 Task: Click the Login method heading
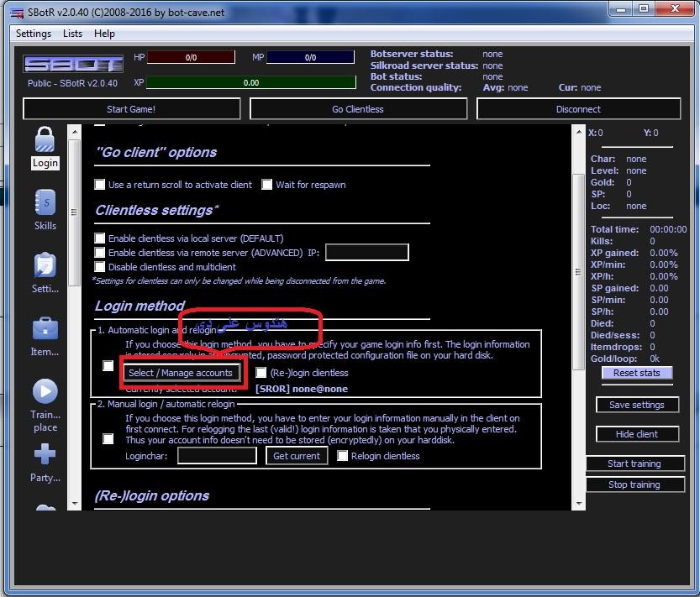click(x=139, y=306)
